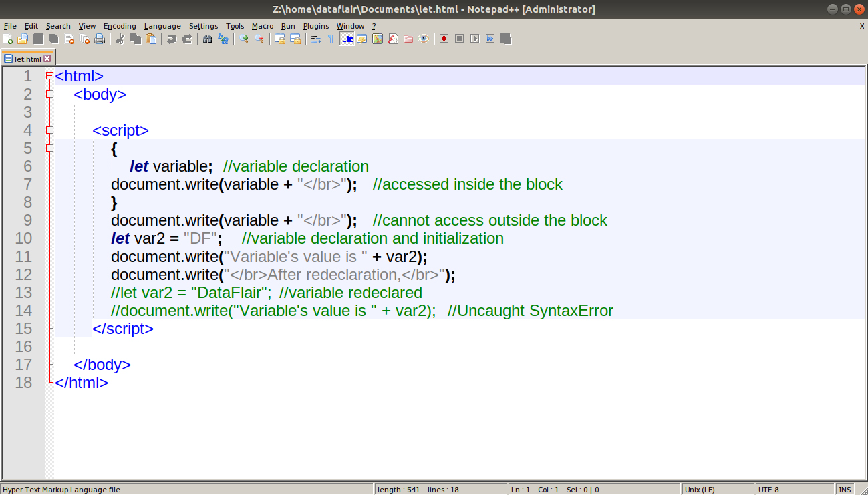868x495 pixels.
Task: Open the Language menu
Action: tap(162, 26)
